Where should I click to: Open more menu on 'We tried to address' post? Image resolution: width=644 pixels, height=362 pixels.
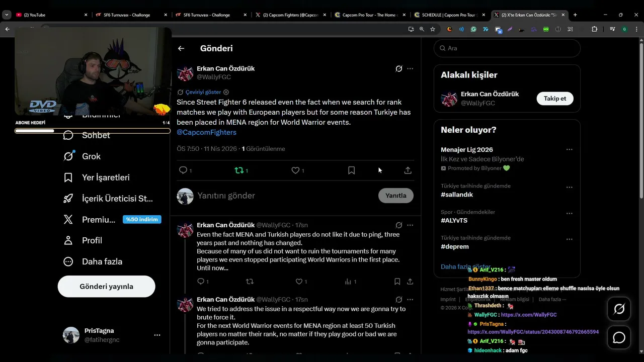coord(410,300)
